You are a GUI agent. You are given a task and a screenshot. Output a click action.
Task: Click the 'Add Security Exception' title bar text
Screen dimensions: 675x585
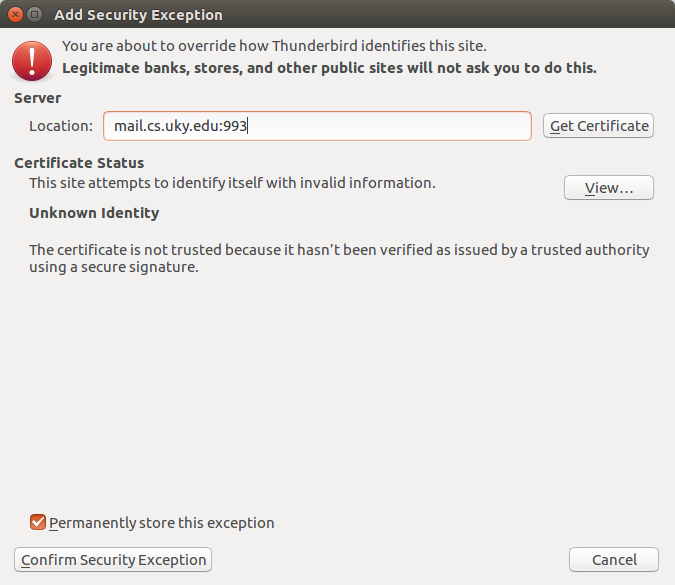(x=138, y=15)
